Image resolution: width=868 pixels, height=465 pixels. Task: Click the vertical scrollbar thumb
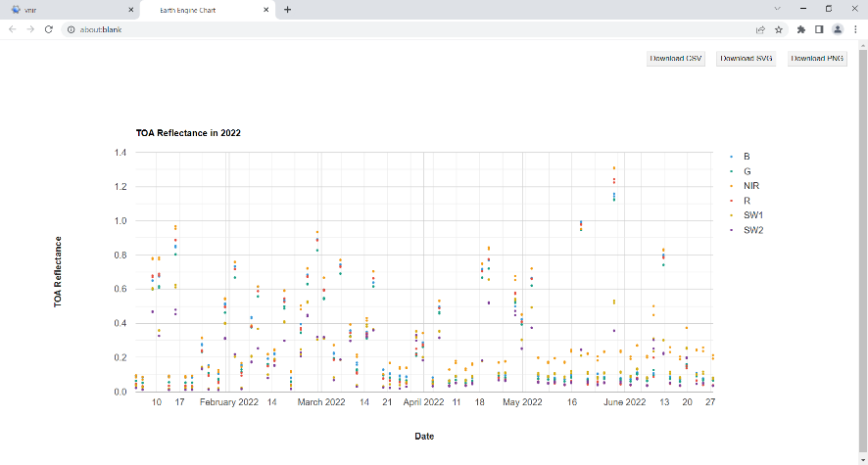[863, 251]
